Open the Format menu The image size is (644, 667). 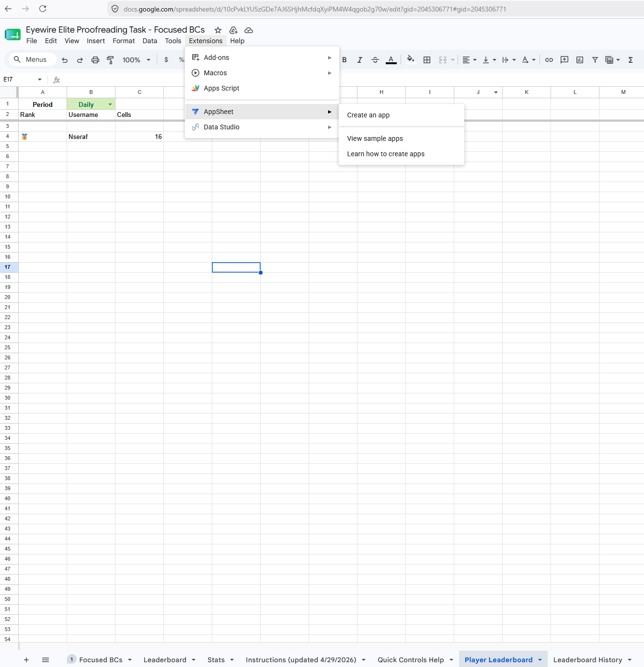pyautogui.click(x=124, y=41)
